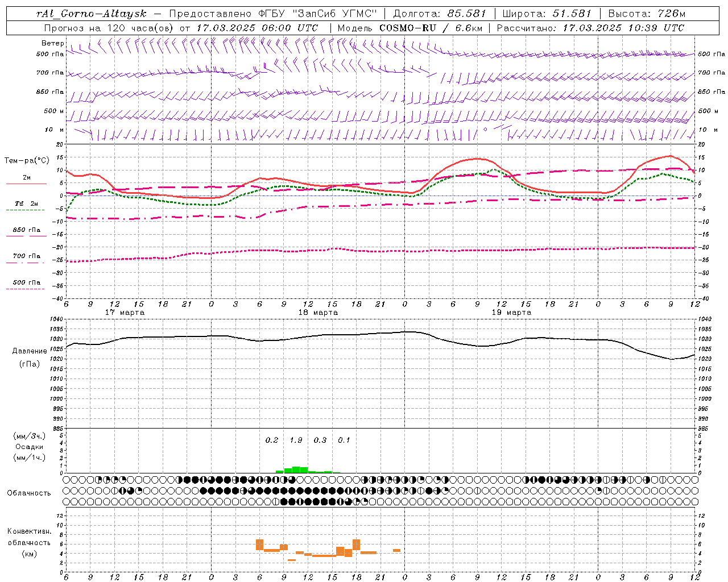
Task: Click the 17 марта date label
Action: (125, 312)
